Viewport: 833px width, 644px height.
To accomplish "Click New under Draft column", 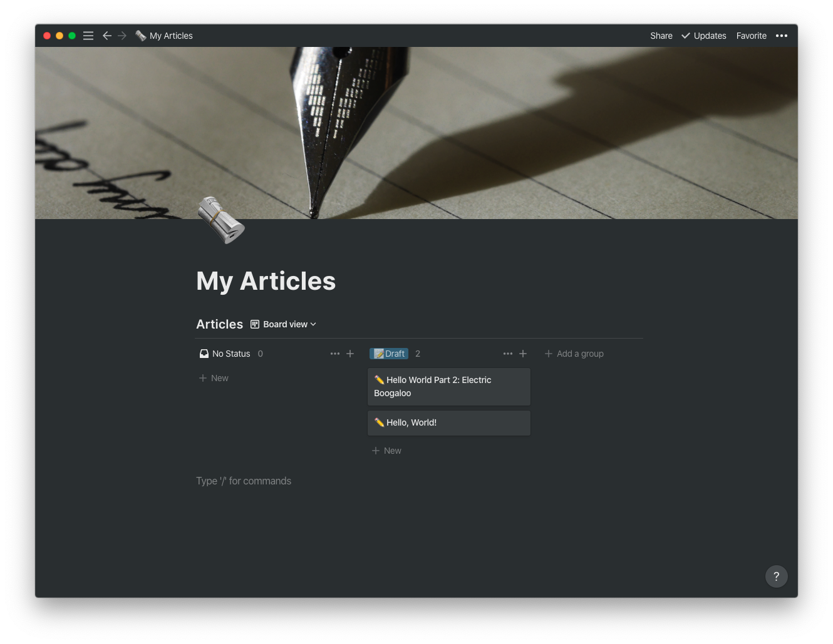I will pyautogui.click(x=386, y=451).
